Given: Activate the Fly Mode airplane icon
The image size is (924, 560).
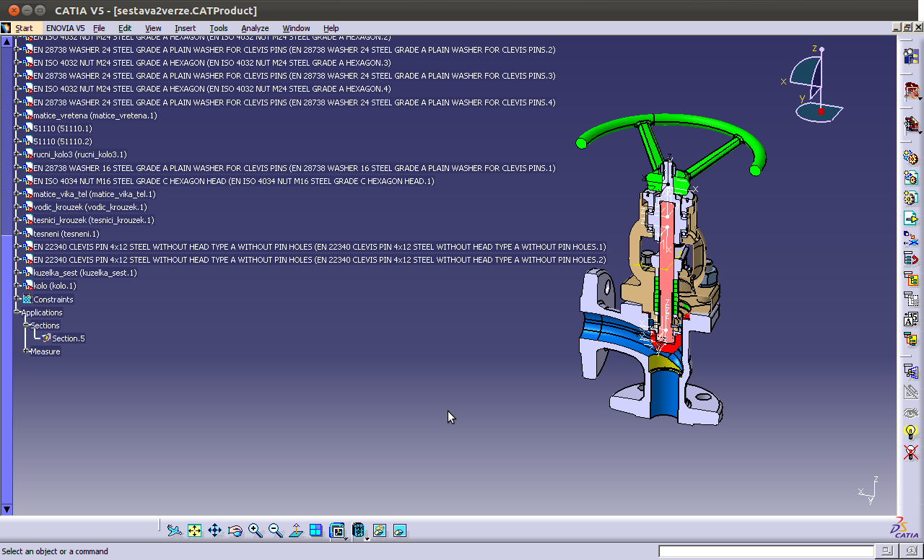Looking at the screenshot, I should 174,530.
